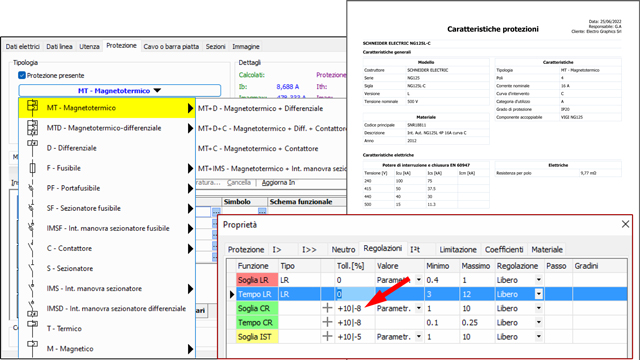Image resolution: width=640 pixels, height=360 pixels.
Task: Choose MT+D - Magnetotermico + Differenziale
Action: pos(260,109)
